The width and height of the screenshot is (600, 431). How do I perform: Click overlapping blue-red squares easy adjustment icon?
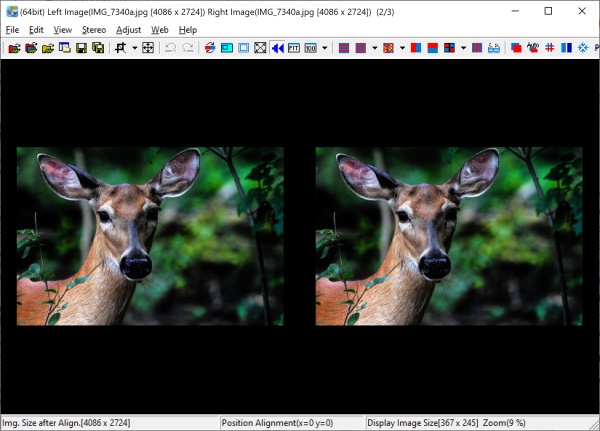(x=516, y=48)
